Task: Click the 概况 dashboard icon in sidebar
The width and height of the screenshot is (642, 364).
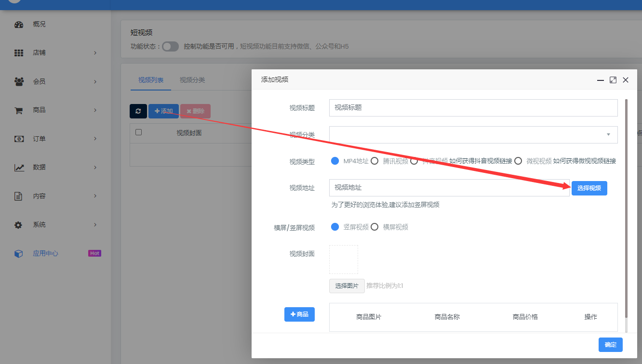Action: 19,25
